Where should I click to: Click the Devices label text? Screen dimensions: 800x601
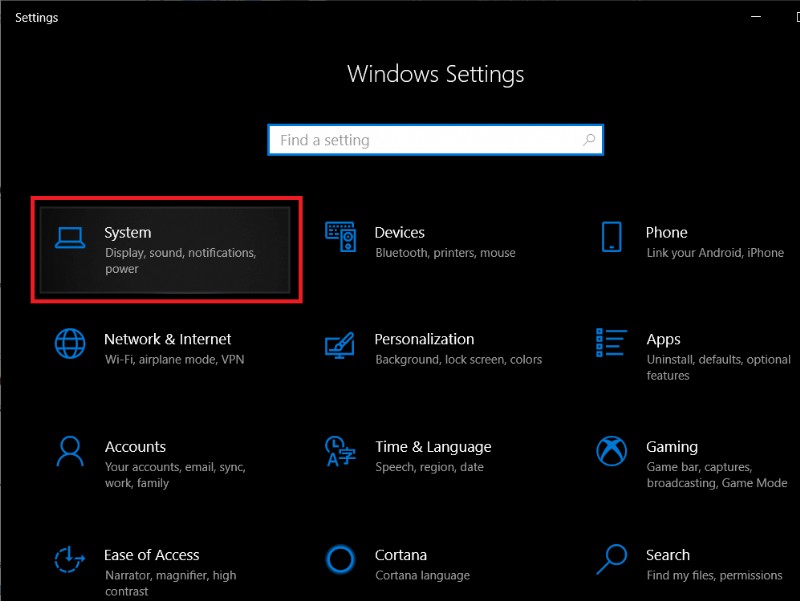pos(400,231)
